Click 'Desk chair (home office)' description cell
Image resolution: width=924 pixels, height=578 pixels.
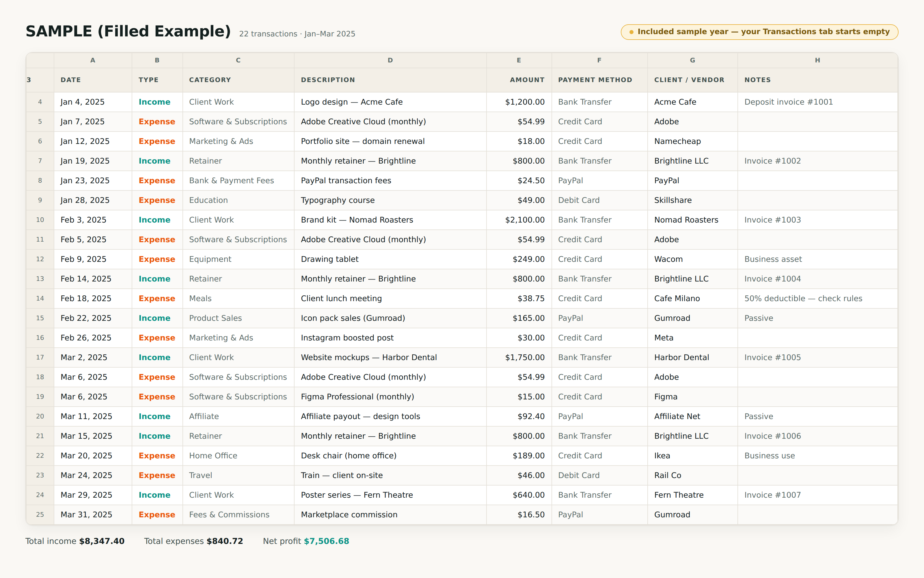tap(390, 456)
